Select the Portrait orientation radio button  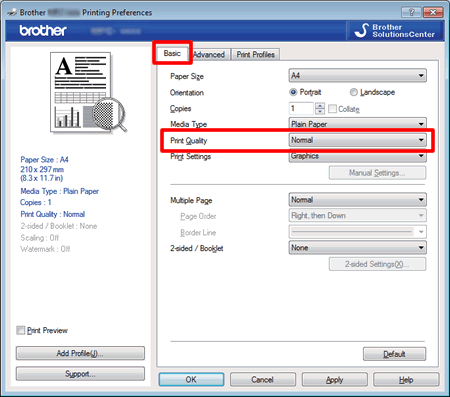[293, 92]
